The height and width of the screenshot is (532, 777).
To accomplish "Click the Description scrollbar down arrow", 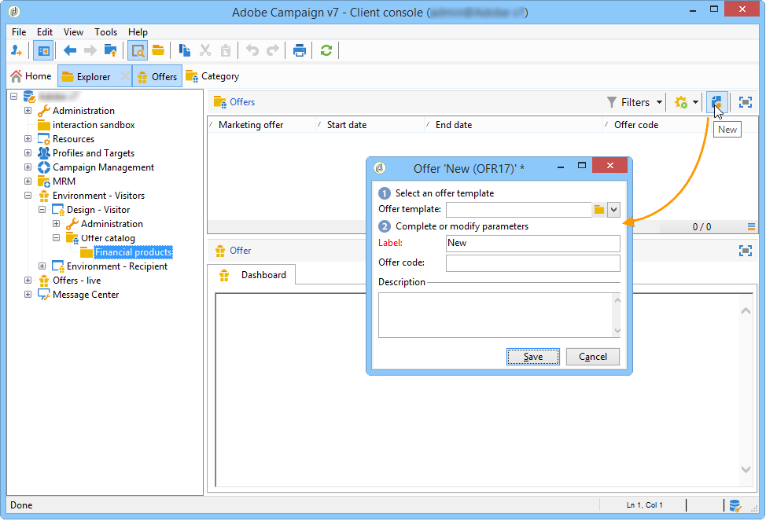I will (x=617, y=331).
